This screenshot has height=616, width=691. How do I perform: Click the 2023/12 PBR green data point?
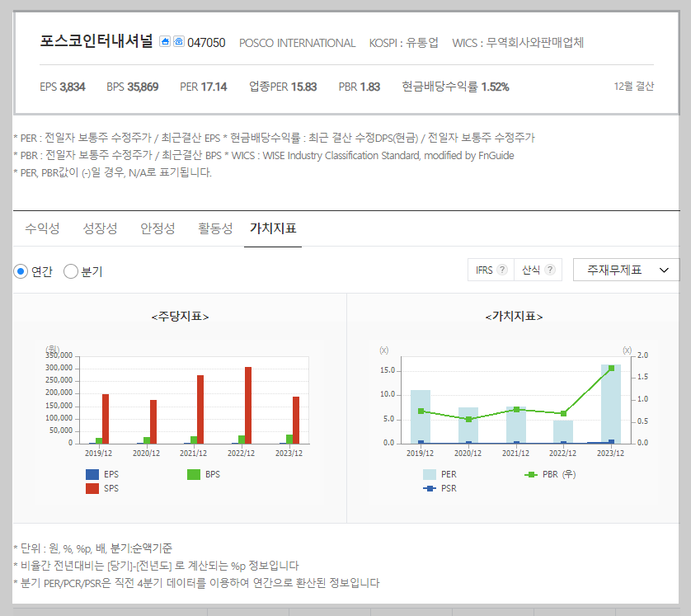click(611, 369)
